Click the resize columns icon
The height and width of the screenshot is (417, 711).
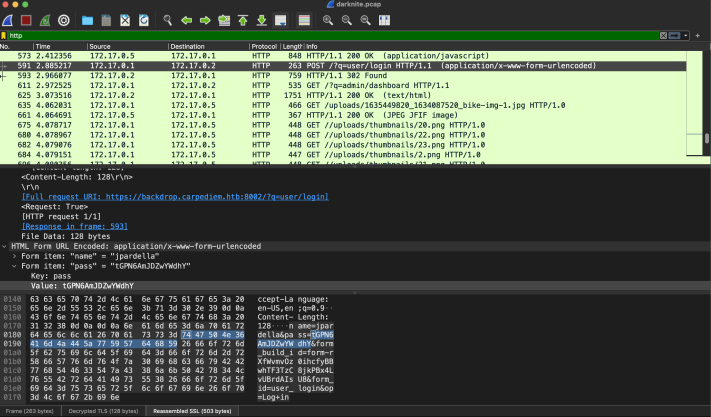[x=385, y=19]
